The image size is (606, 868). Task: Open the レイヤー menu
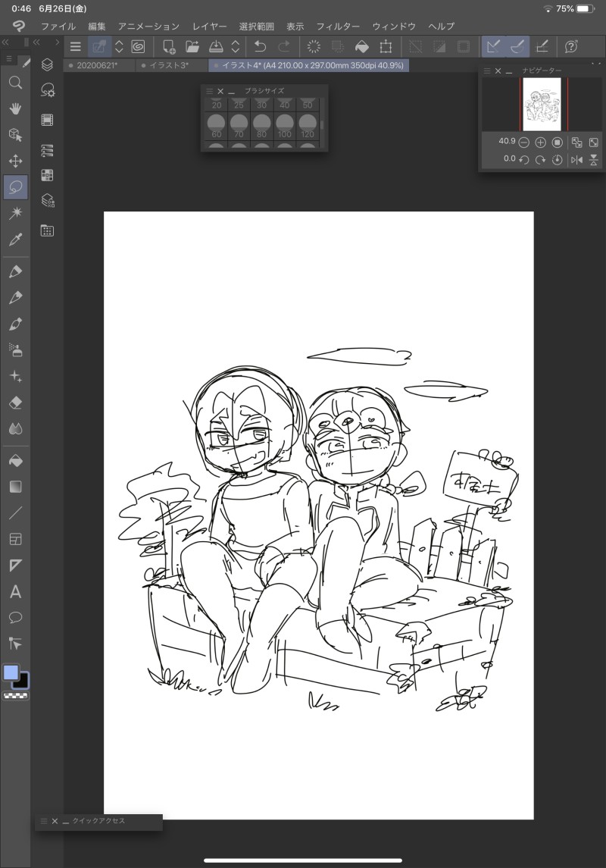click(210, 26)
